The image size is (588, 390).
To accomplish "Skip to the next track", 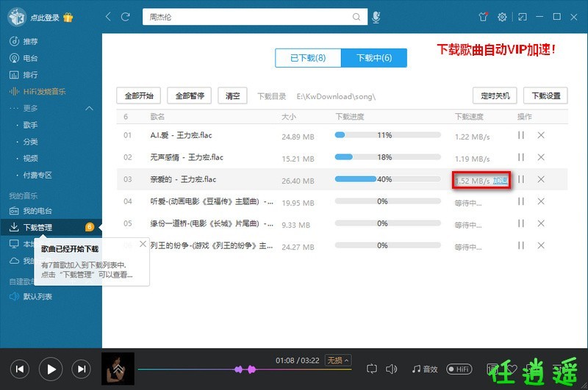I will point(82,369).
